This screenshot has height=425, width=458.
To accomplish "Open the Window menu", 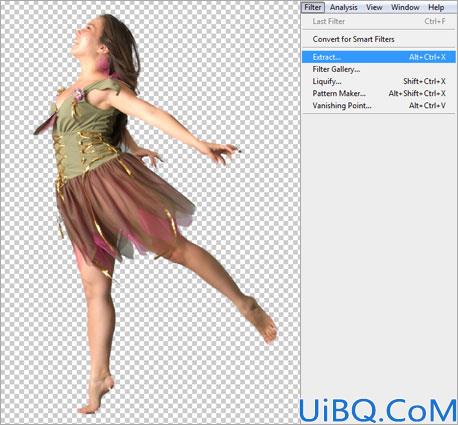I will pyautogui.click(x=405, y=7).
